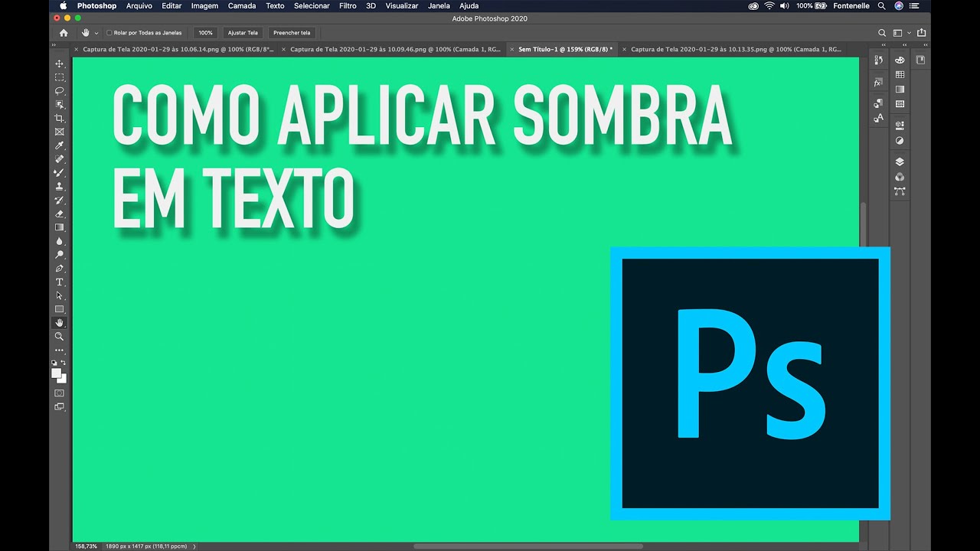Select the Hand tool in toolbox
The width and height of the screenshot is (980, 551).
tap(59, 323)
